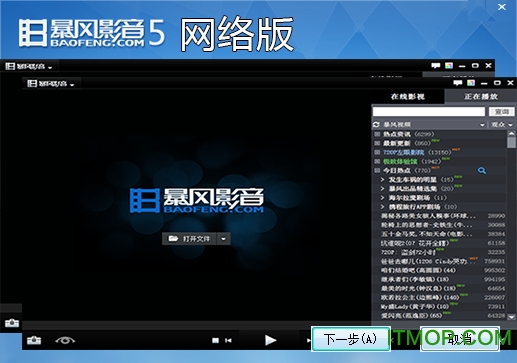Click the stop button in the player
517x363 pixels.
(215, 340)
